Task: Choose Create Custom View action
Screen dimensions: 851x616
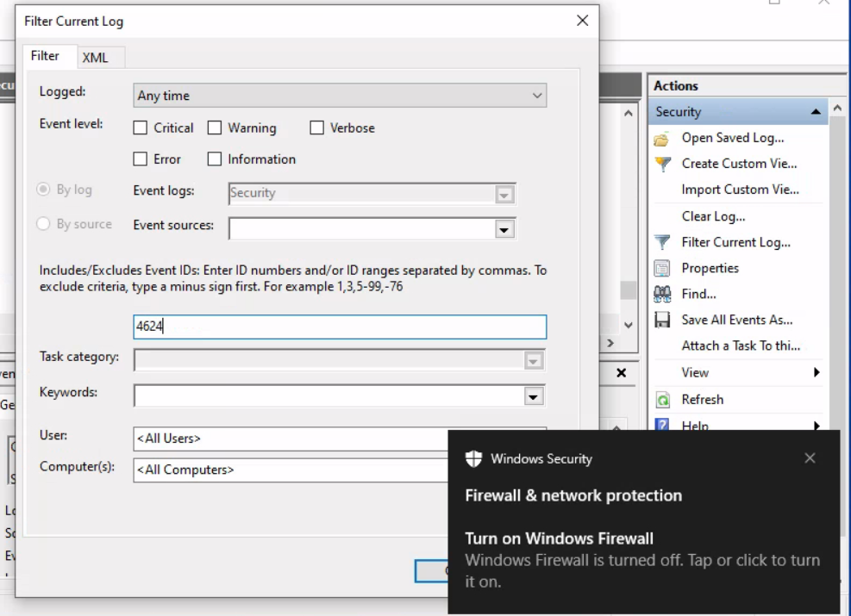Action: coord(739,164)
